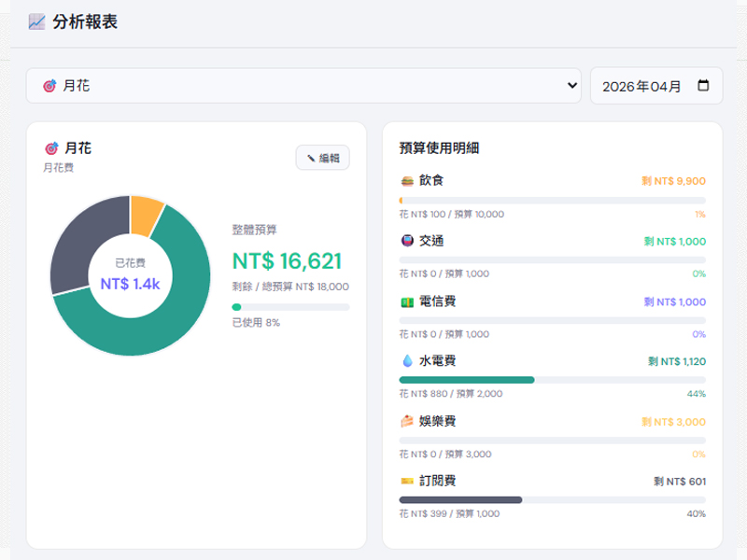
Task: Click the 已使用 8% overall progress bar
Action: point(290,307)
